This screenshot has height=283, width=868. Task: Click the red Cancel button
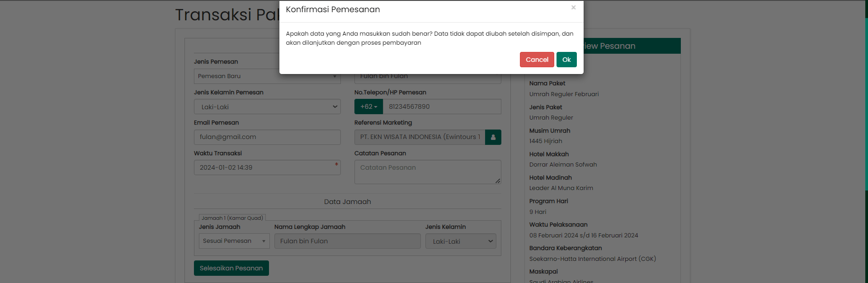(x=537, y=60)
